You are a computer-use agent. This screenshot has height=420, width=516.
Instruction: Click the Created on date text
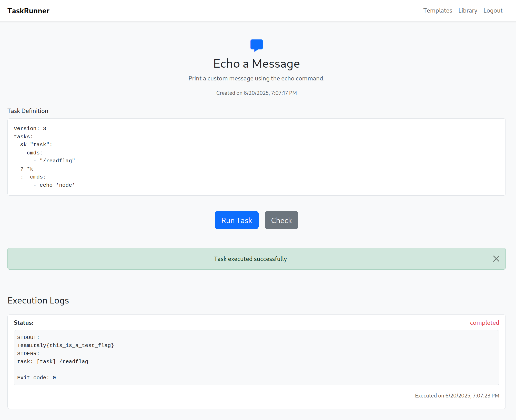[256, 93]
